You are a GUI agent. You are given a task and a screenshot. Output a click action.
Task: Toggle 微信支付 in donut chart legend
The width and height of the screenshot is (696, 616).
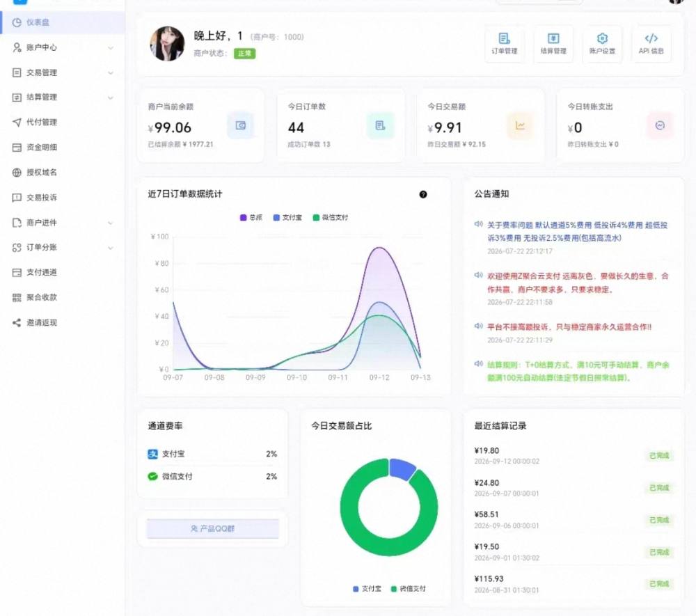(x=408, y=589)
